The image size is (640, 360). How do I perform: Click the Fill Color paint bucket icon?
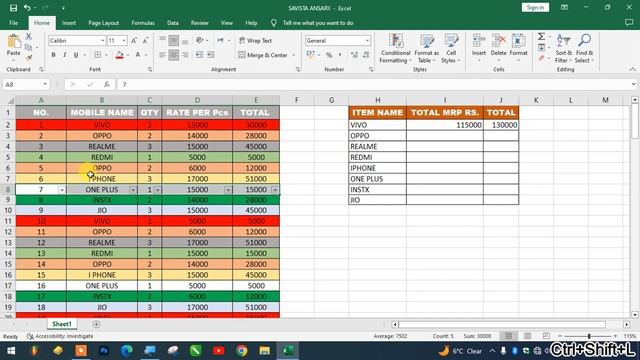(120, 55)
